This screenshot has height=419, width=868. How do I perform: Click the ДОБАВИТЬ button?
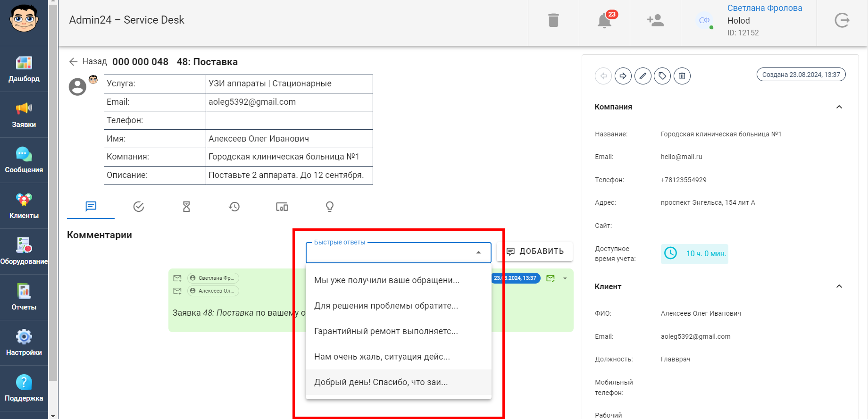535,251
